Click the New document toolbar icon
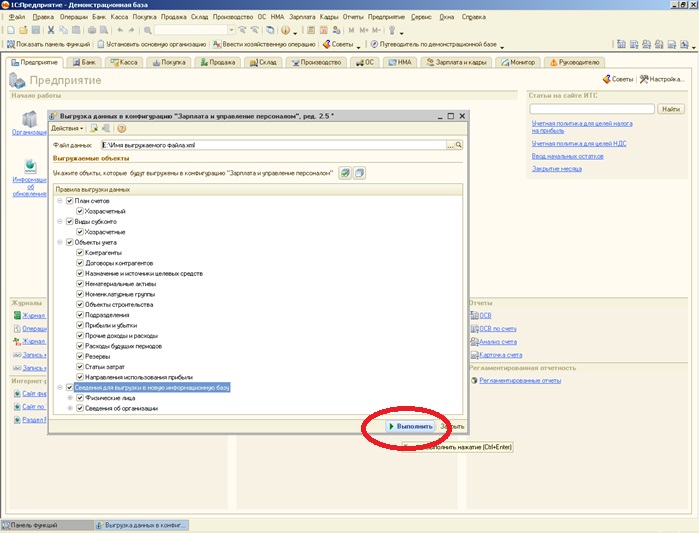Image resolution: width=699 pixels, height=533 pixels. click(11, 30)
